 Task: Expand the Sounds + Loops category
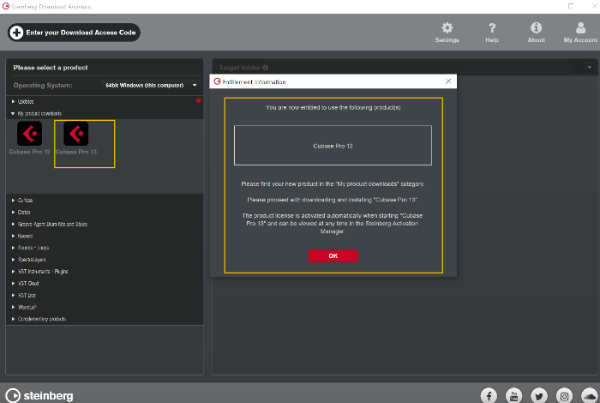pos(13,248)
